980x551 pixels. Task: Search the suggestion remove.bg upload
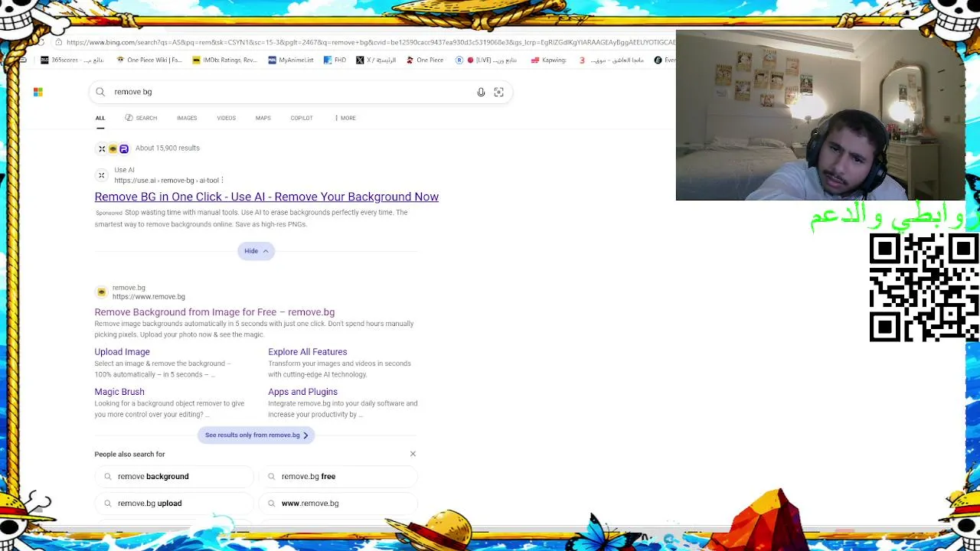point(174,504)
